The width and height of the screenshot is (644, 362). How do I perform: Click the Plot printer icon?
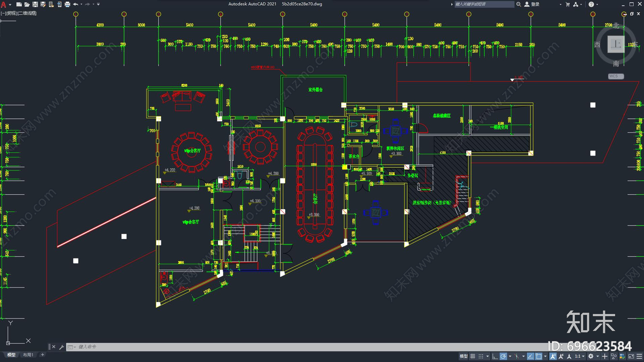point(67,4)
